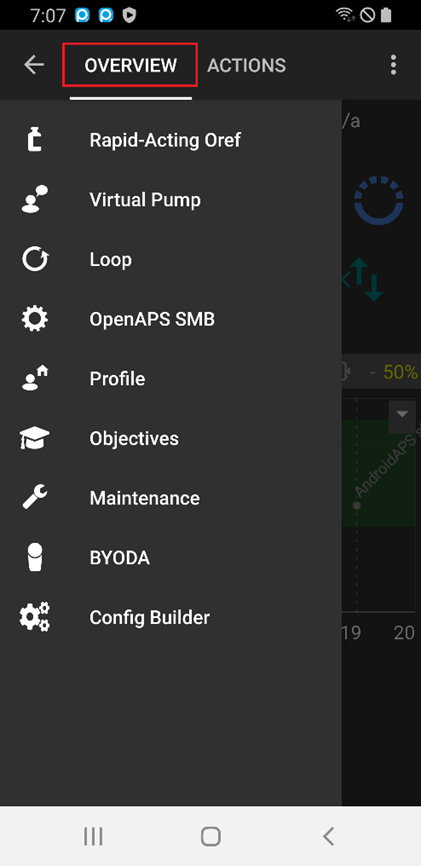Go back using the top-left arrow
421x866 pixels.
pyautogui.click(x=34, y=65)
